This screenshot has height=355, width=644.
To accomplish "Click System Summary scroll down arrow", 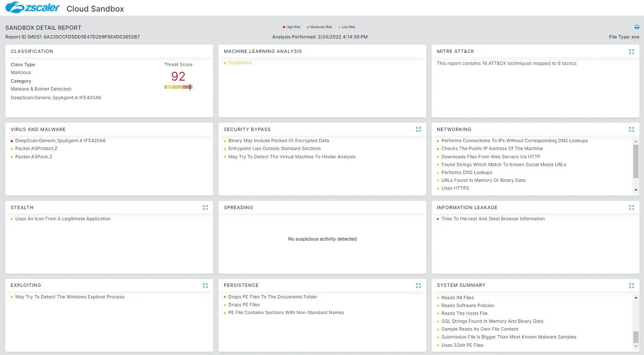I will (x=636, y=346).
